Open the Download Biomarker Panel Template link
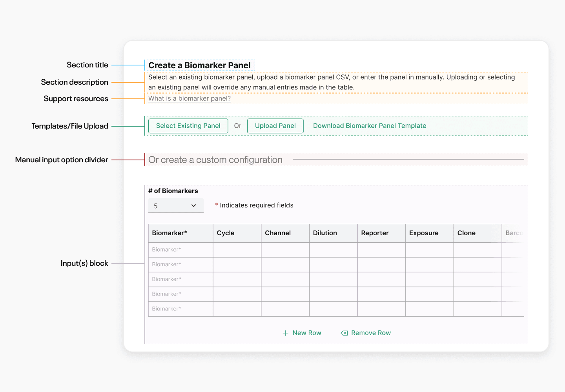 point(370,126)
